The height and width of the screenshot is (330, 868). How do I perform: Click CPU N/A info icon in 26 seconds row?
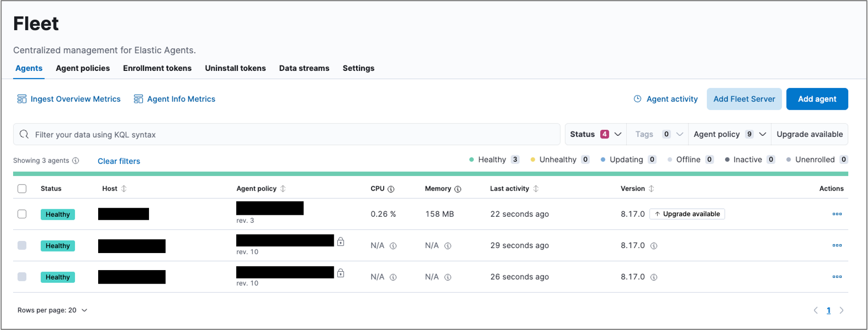(x=393, y=277)
